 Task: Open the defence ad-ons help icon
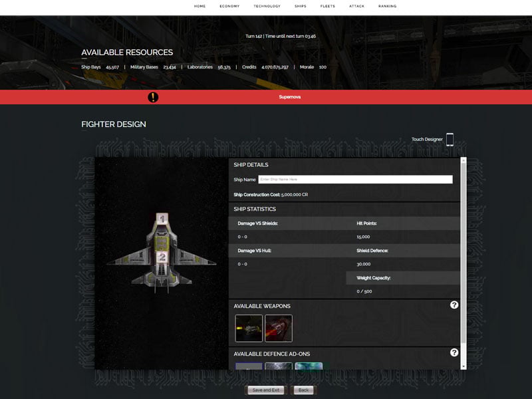(x=455, y=351)
